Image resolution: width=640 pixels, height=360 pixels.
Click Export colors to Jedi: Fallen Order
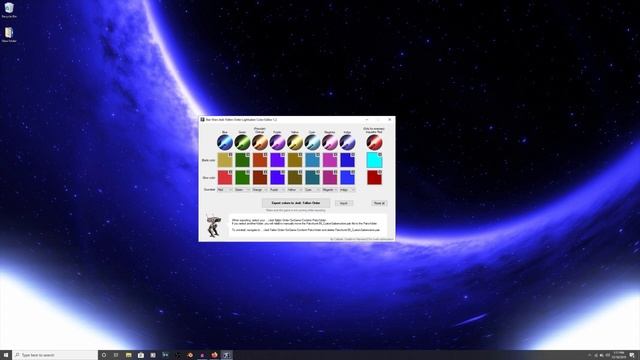296,203
